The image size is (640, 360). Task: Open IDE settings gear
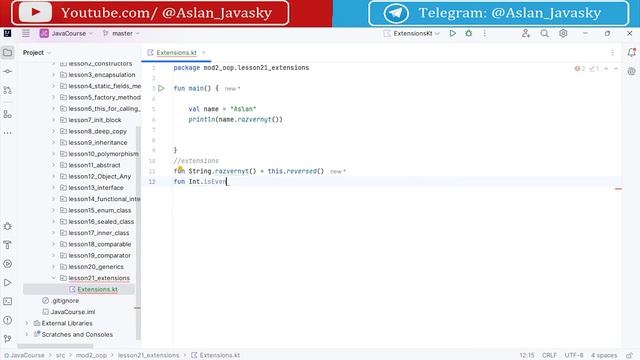(563, 33)
